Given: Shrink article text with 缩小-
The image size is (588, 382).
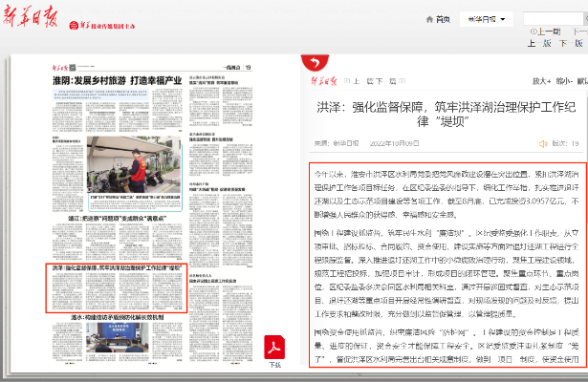Looking at the screenshot, I should click(x=564, y=81).
